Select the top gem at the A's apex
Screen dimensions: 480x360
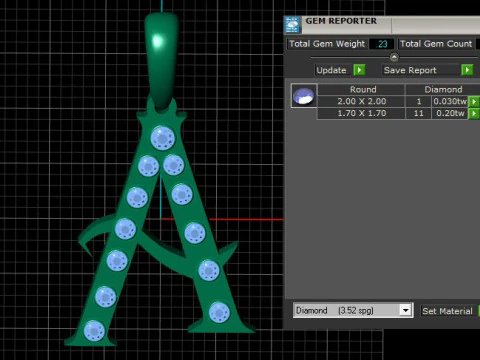click(x=163, y=138)
